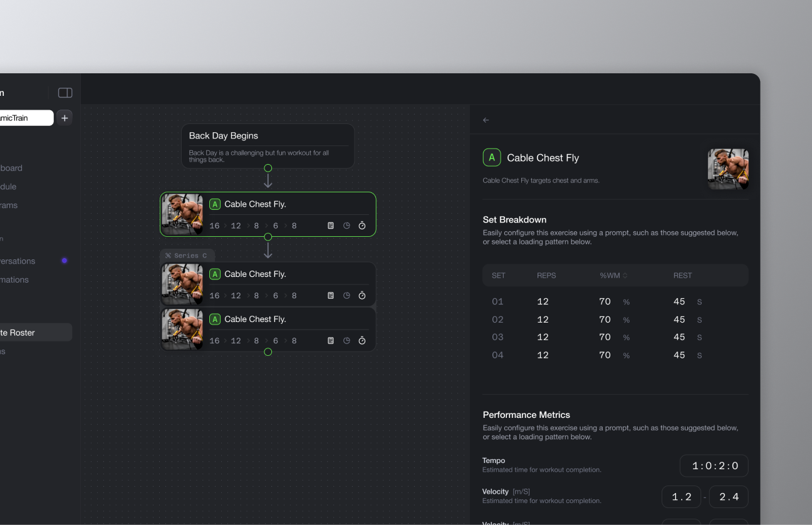Open the calculator icon on the highlighted Cable Chest Fly card
This screenshot has width=812, height=525.
[x=331, y=226]
